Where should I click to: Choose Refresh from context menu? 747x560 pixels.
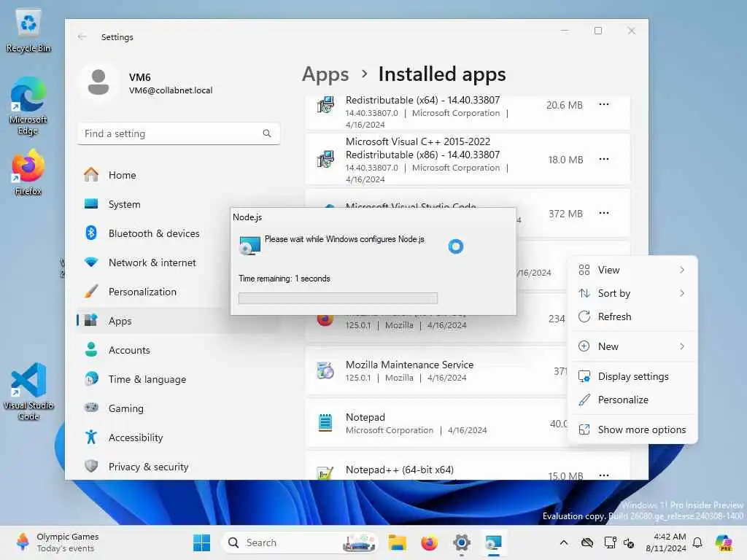pos(632,316)
